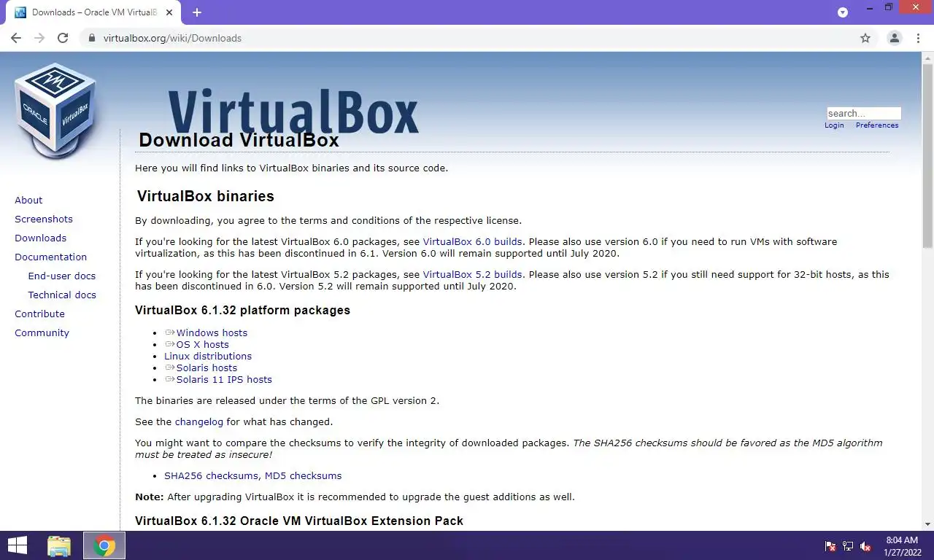Viewport: 934px width, 560px height.
Task: Open the changelog link
Action: [199, 421]
